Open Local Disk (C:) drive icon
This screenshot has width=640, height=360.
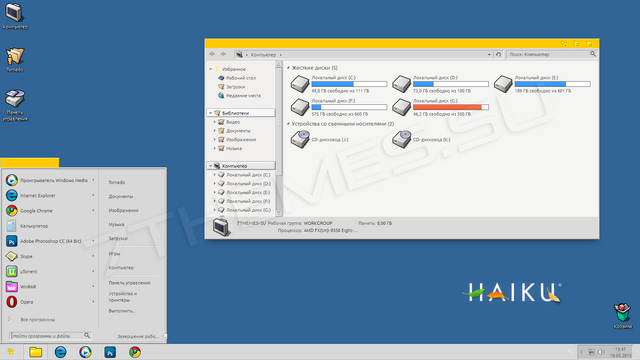(x=300, y=84)
